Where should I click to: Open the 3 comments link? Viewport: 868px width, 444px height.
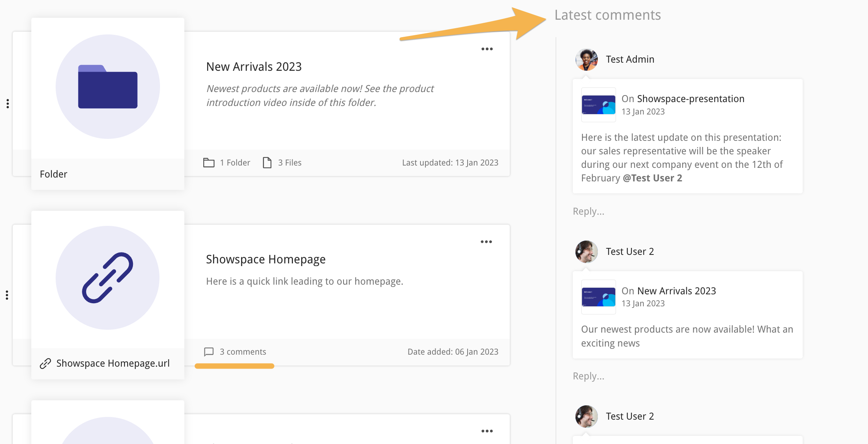(x=243, y=352)
